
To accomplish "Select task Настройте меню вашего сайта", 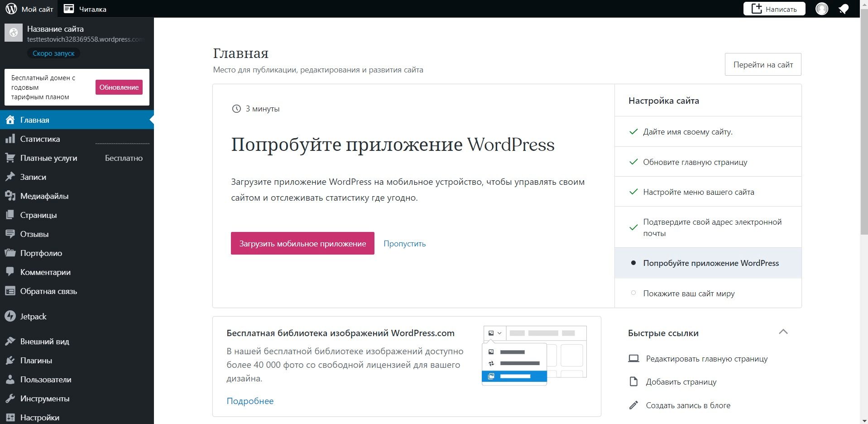I will click(x=708, y=192).
